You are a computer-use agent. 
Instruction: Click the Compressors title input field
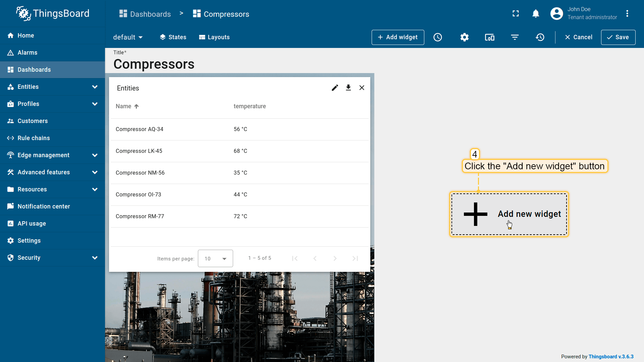154,64
